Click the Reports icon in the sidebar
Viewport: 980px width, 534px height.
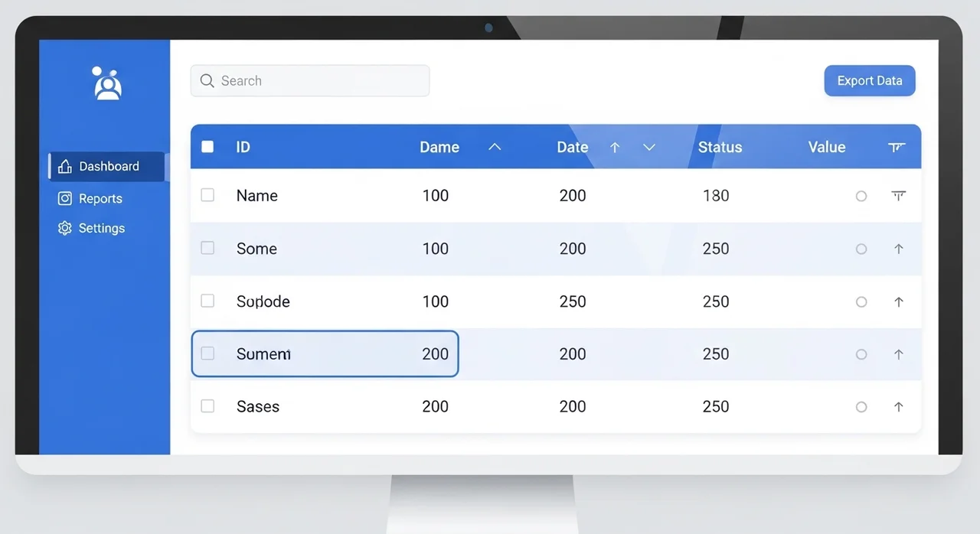pos(65,199)
